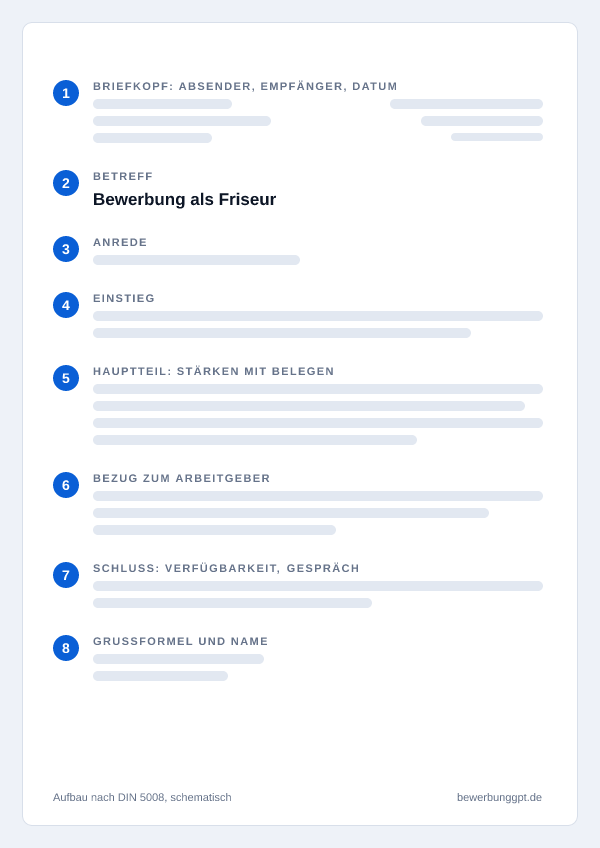The image size is (600, 848).
Task: Click the number 7 badge beside Schluss
Action: [66, 575]
